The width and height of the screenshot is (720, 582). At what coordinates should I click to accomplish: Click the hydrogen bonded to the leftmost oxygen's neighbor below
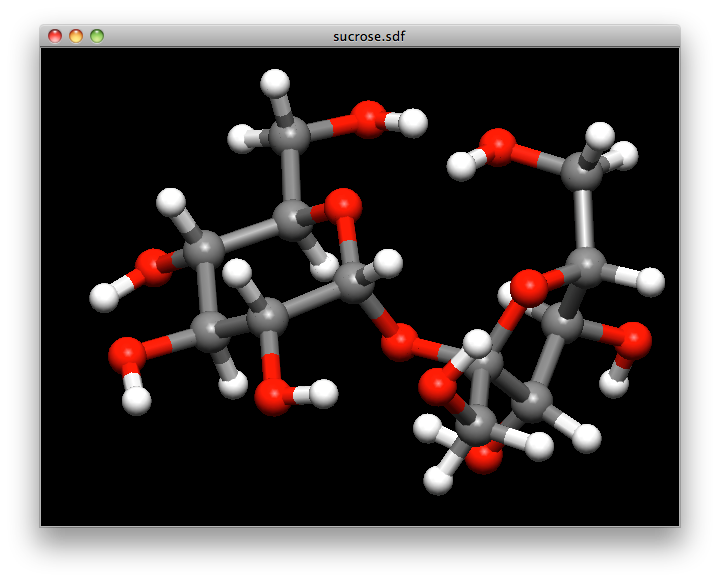[x=136, y=400]
